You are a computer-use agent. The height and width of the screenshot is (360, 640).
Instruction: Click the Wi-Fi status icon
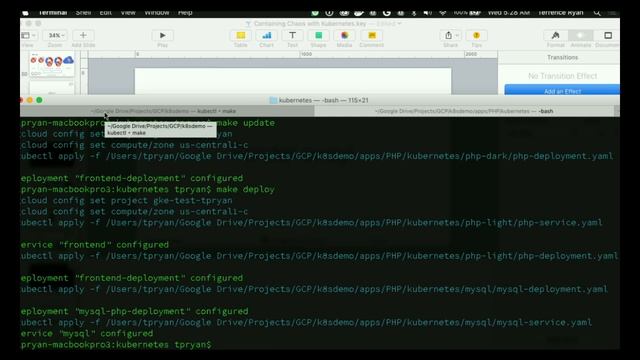(x=442, y=13)
